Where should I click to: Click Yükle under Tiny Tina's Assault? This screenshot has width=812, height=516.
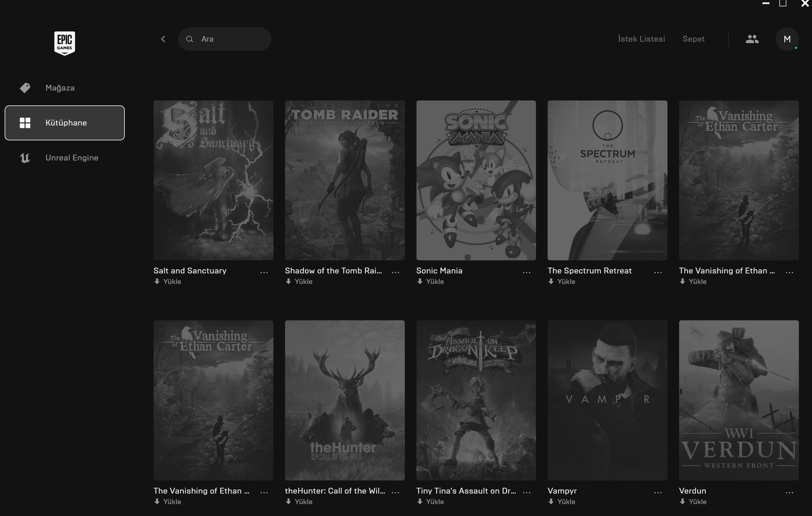tap(430, 502)
